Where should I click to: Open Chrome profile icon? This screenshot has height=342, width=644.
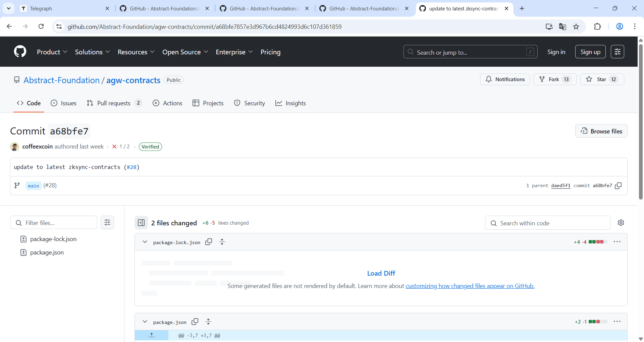click(x=620, y=26)
